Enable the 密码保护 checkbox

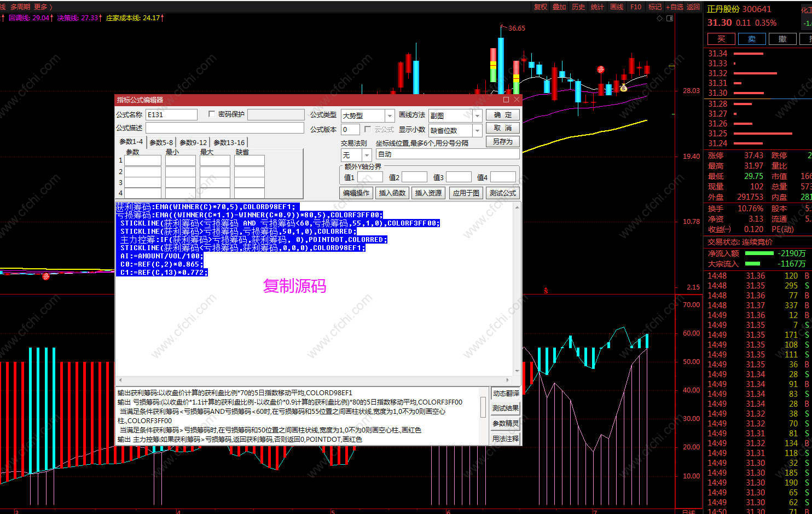pyautogui.click(x=212, y=114)
